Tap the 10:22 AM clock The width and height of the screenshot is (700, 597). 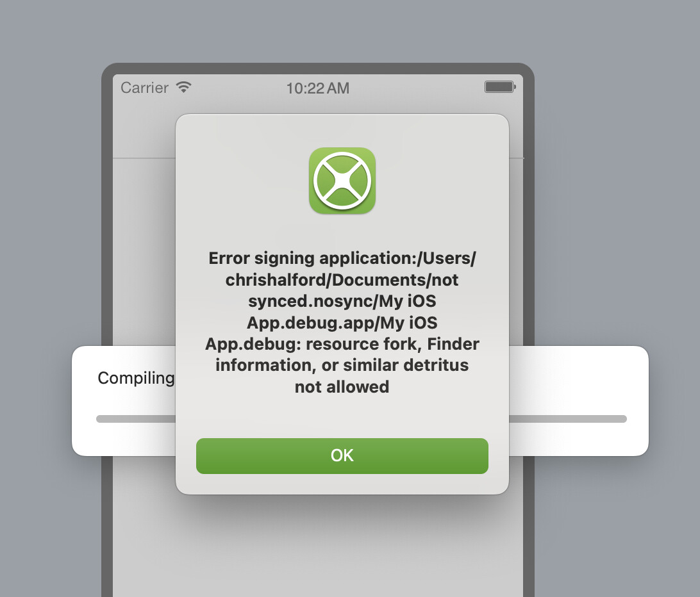point(317,88)
